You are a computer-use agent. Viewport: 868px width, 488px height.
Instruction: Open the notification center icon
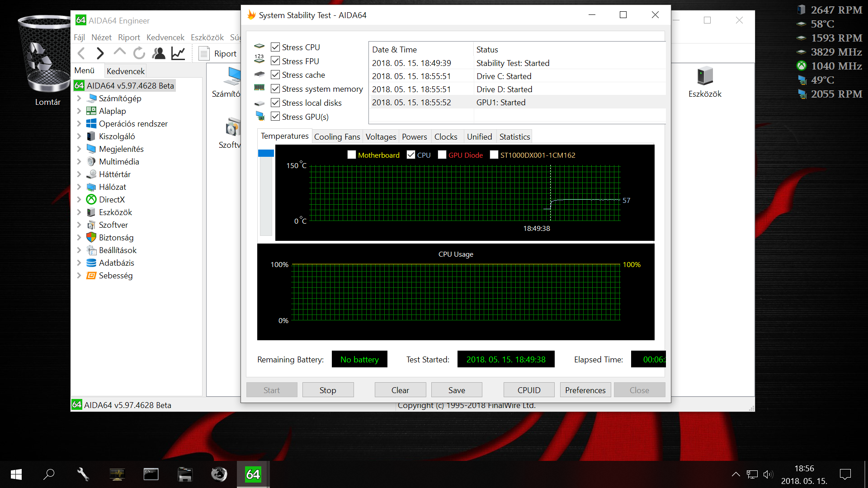[x=845, y=474]
